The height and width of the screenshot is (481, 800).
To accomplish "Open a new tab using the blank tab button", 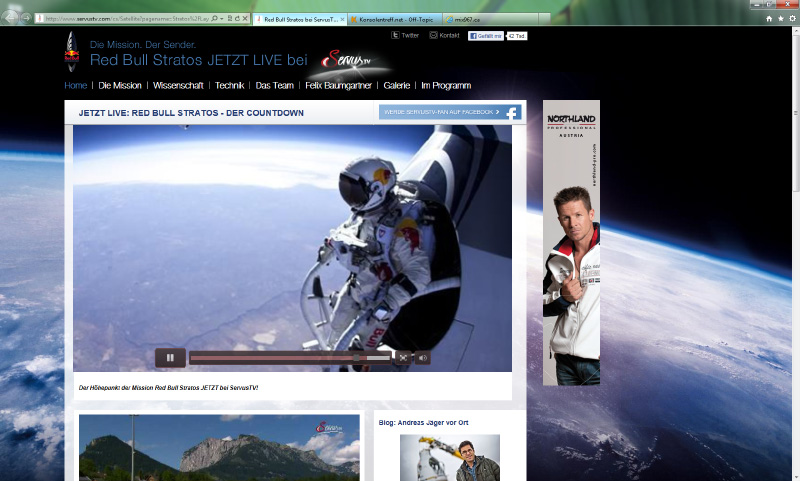I will 544,19.
